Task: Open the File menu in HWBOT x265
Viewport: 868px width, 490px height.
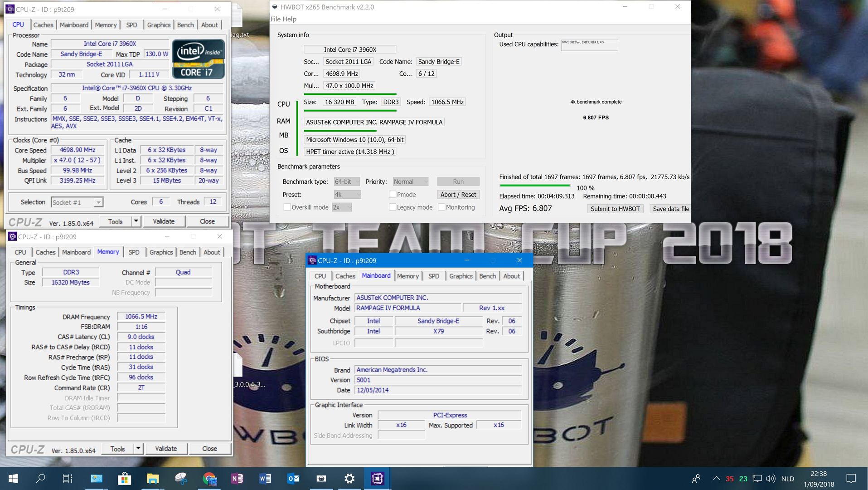Action: (x=275, y=19)
